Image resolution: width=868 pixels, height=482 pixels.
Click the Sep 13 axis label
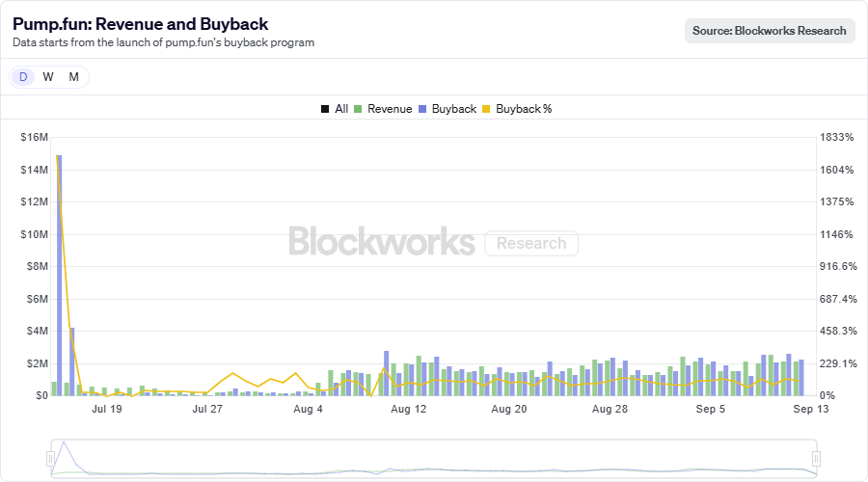[811, 409]
